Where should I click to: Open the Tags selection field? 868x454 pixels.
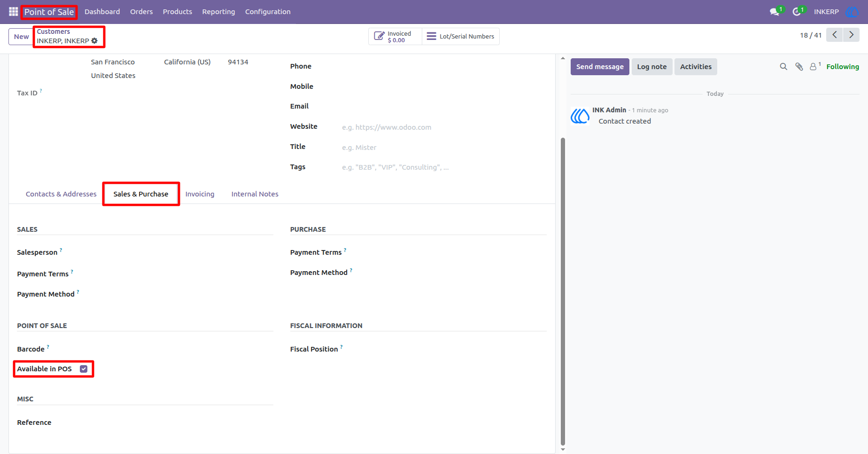[444, 167]
